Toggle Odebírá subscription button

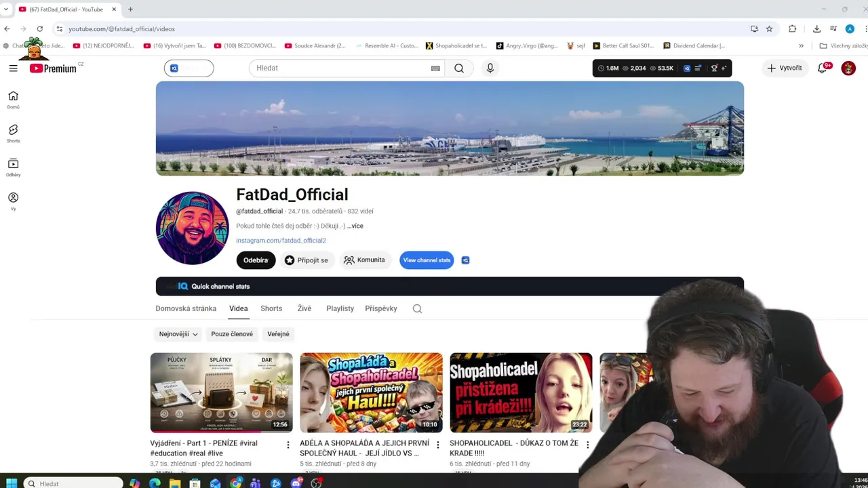click(256, 260)
